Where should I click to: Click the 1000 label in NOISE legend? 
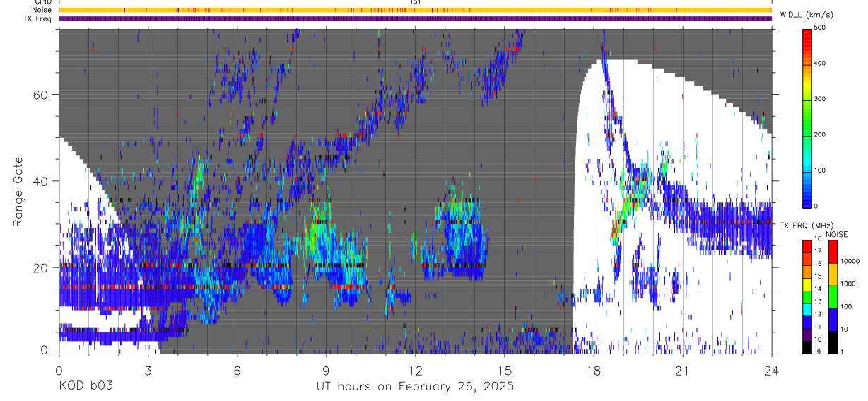(847, 284)
